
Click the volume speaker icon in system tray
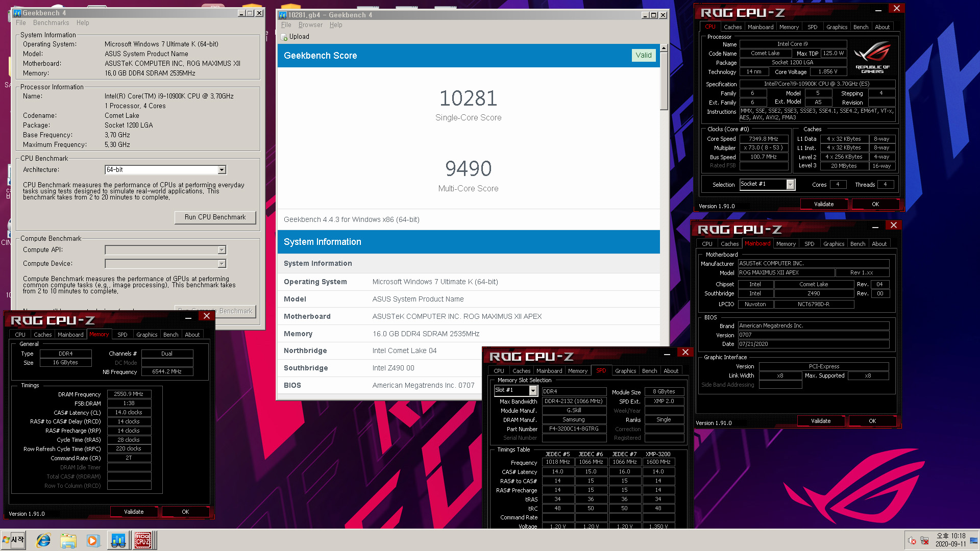(x=912, y=541)
